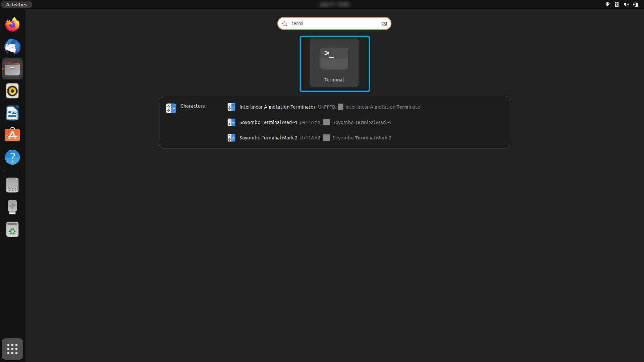Launch Rhythmbox music player

(x=12, y=91)
